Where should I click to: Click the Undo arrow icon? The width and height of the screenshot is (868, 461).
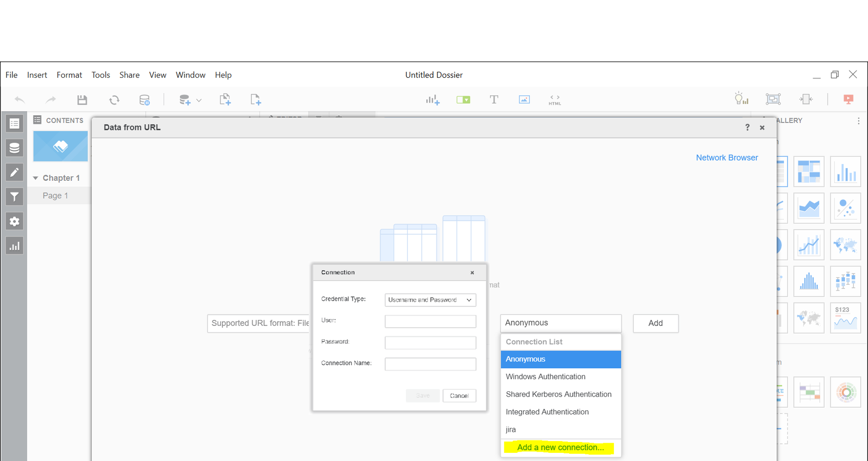pos(19,99)
